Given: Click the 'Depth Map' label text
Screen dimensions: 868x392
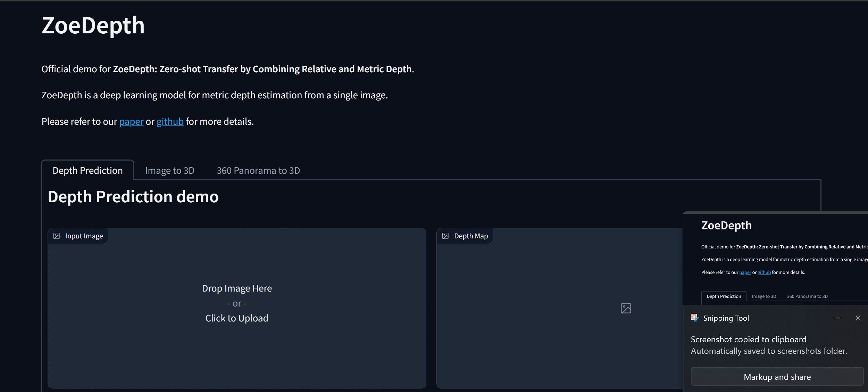Looking at the screenshot, I should pos(471,236).
